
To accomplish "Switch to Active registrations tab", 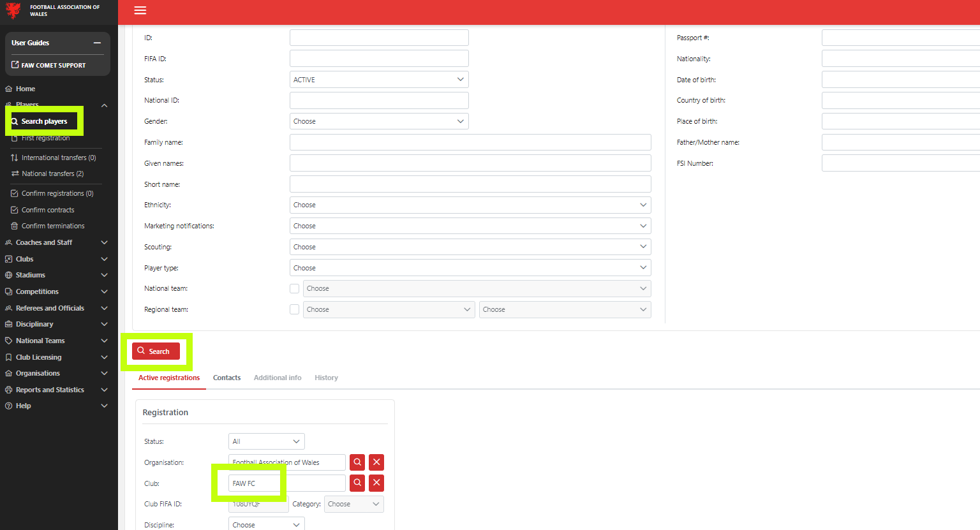I will pyautogui.click(x=169, y=378).
